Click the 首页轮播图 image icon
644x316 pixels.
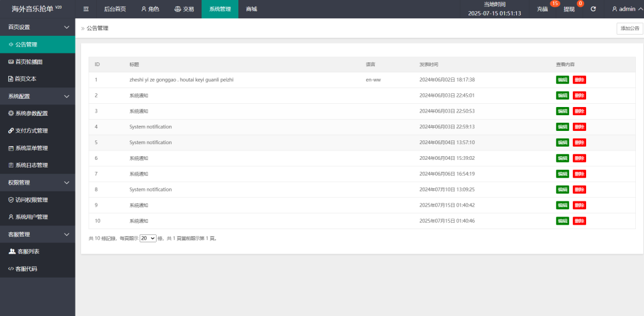pos(11,62)
